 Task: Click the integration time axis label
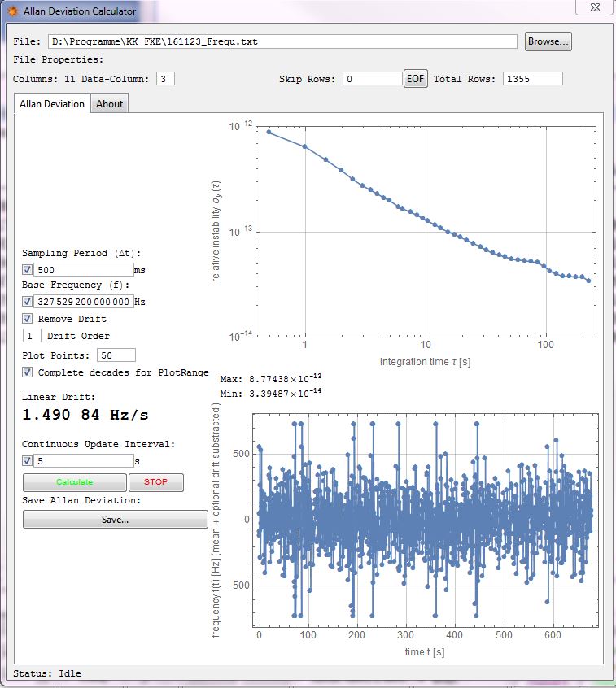pos(425,362)
